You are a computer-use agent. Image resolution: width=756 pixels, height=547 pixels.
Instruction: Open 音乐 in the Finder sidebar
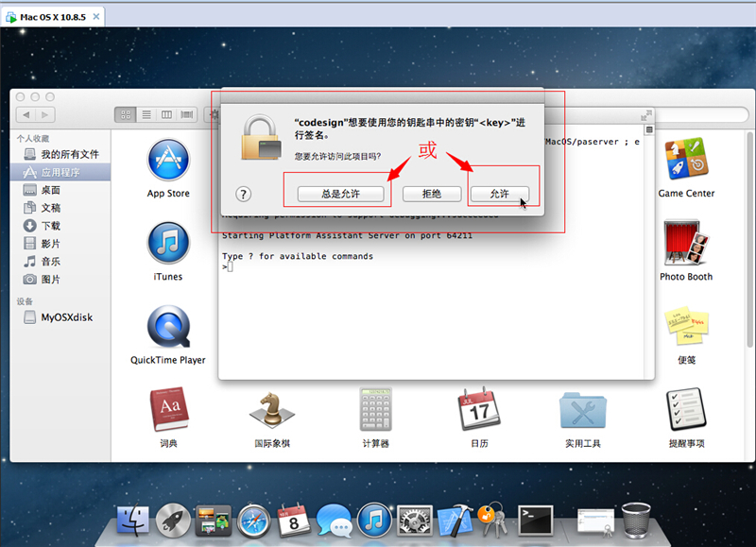point(60,261)
